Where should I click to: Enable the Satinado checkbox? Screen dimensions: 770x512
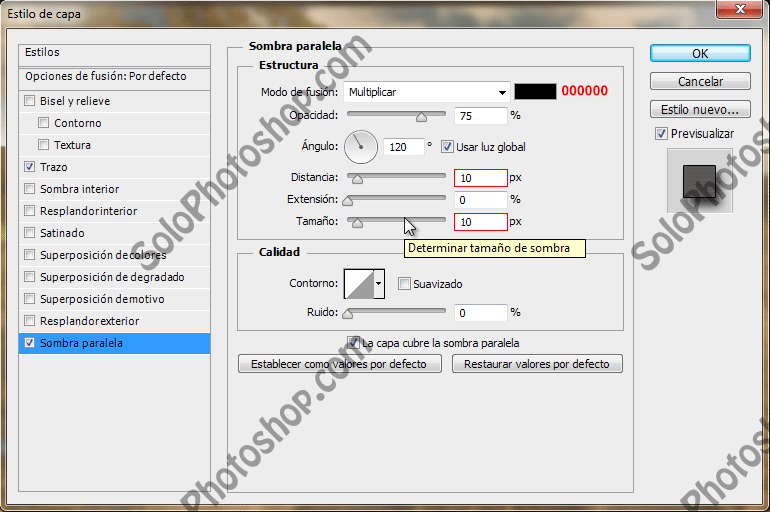click(x=30, y=233)
